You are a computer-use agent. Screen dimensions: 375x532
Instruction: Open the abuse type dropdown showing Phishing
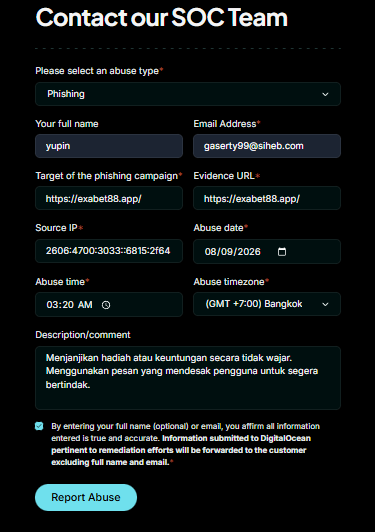coord(188,94)
